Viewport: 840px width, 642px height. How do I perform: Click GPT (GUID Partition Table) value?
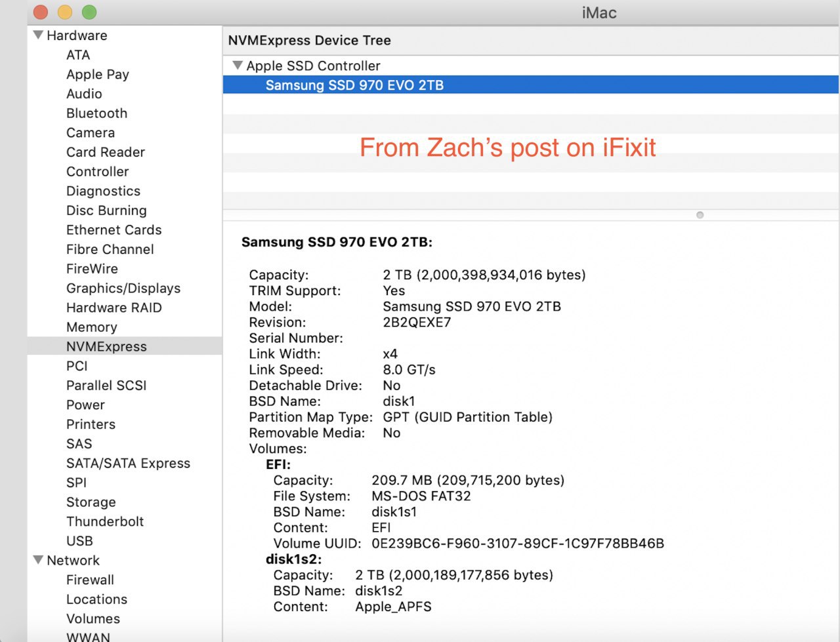tap(467, 417)
